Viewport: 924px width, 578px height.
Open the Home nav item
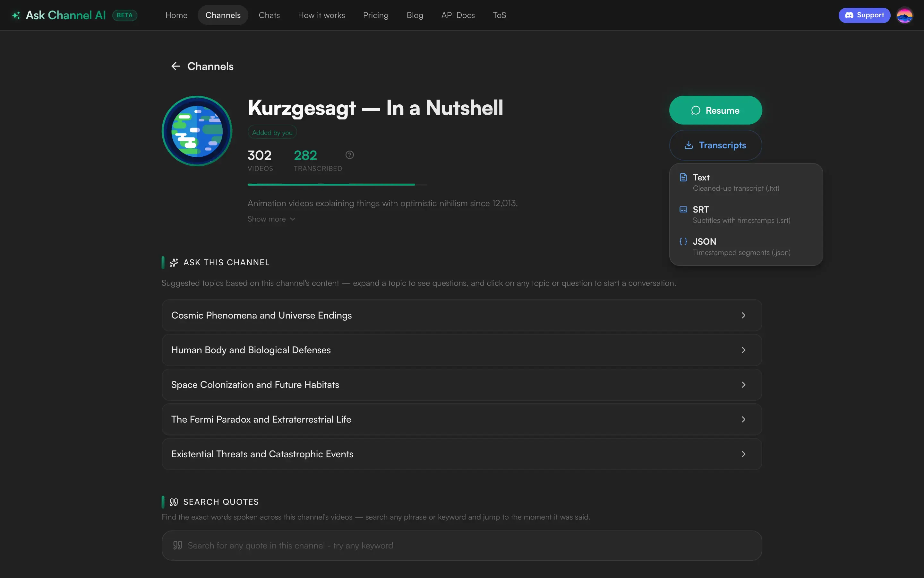(x=176, y=15)
